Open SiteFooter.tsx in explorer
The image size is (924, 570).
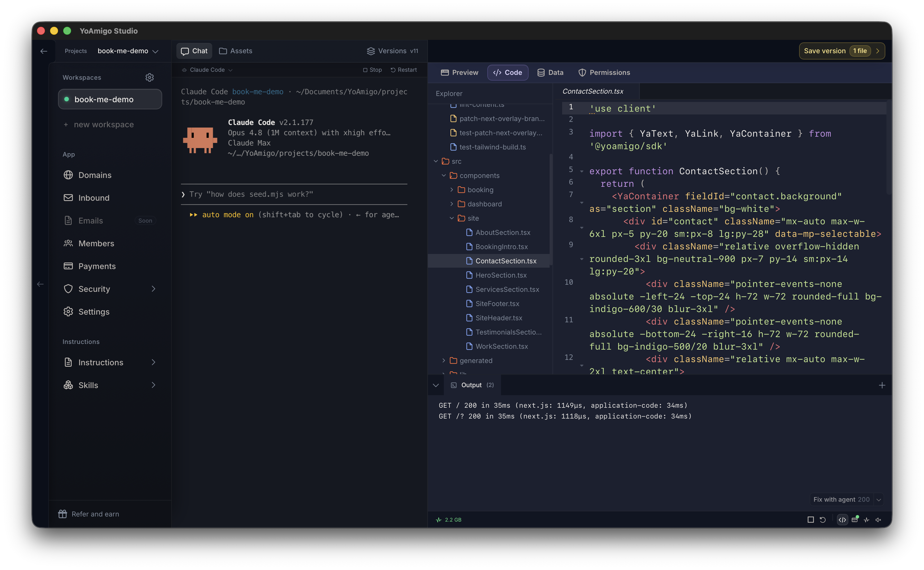click(x=492, y=304)
